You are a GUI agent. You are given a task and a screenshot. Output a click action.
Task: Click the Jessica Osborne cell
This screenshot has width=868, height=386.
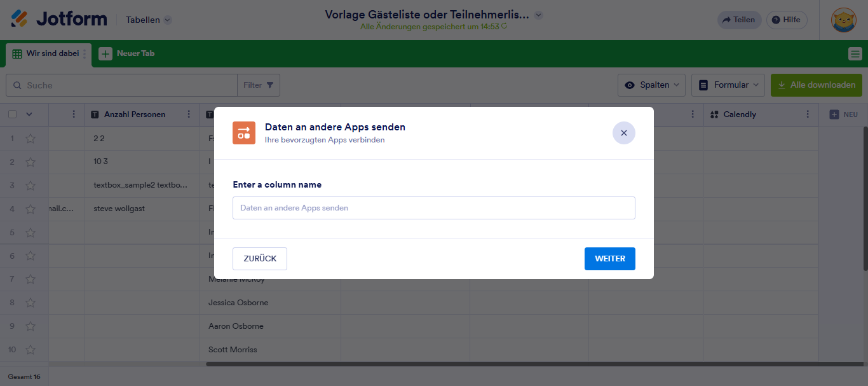pyautogui.click(x=270, y=303)
